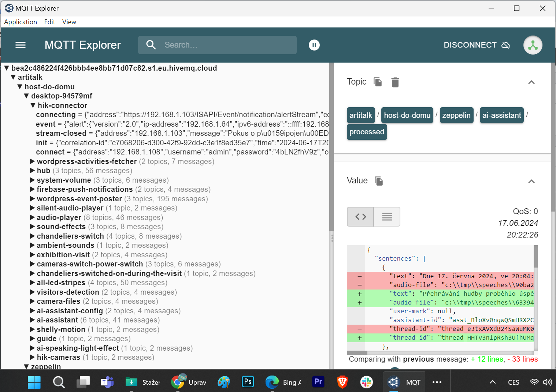Click the JSON diff viewer scrollbar

(536, 256)
